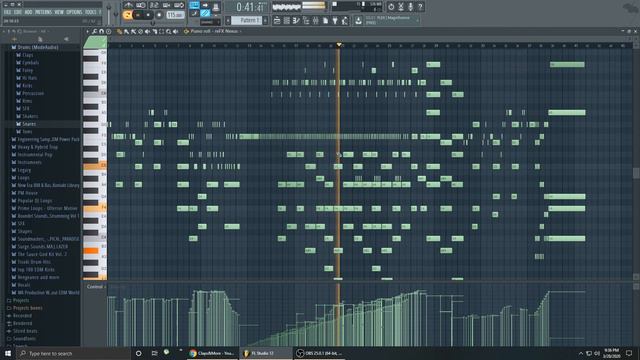Open the EDIT menu
Viewport: 640px width, 360px height.
(x=18, y=12)
